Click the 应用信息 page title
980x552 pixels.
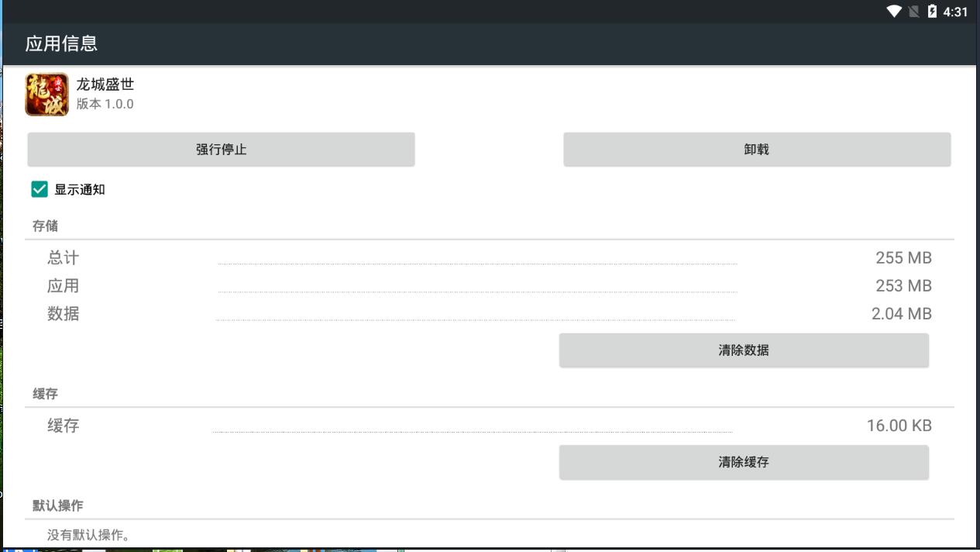[61, 43]
